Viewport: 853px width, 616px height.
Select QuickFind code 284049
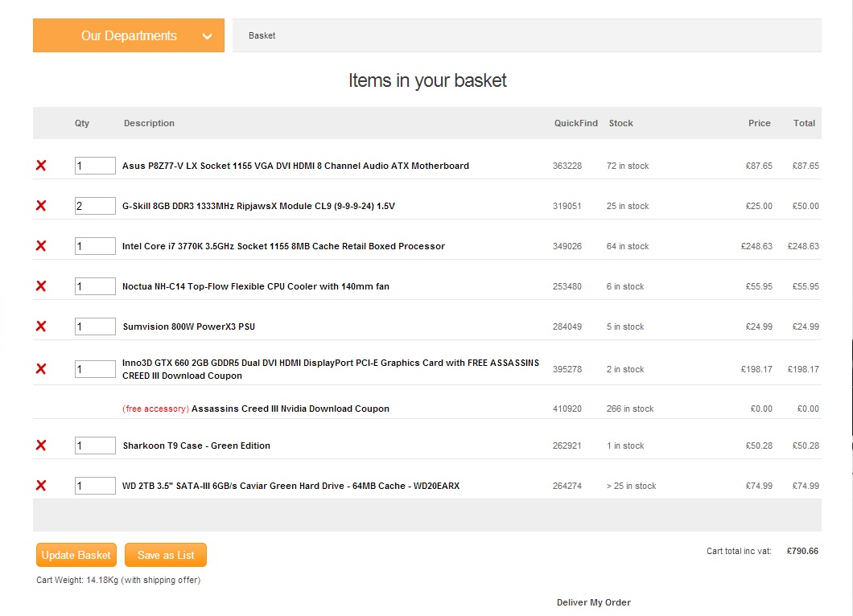(x=567, y=326)
